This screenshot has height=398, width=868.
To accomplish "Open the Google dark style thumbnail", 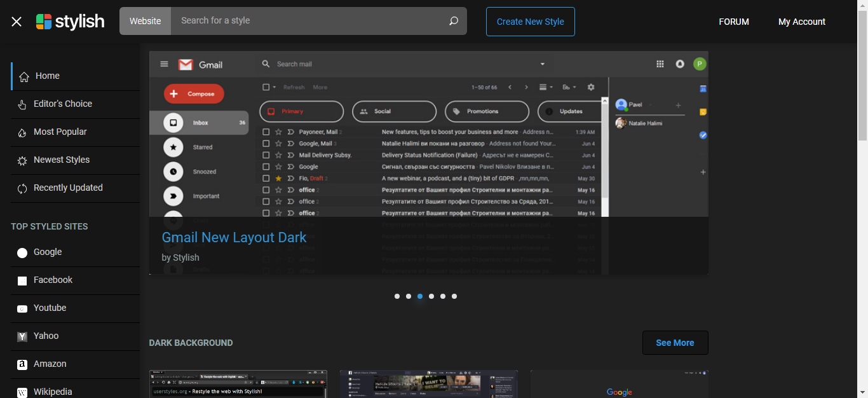I will click(620, 384).
